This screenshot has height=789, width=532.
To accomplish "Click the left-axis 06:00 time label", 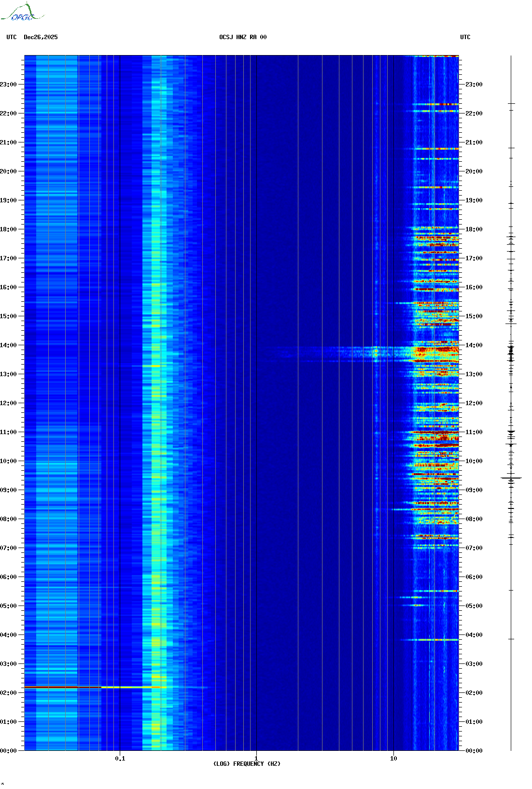I will [x=8, y=577].
